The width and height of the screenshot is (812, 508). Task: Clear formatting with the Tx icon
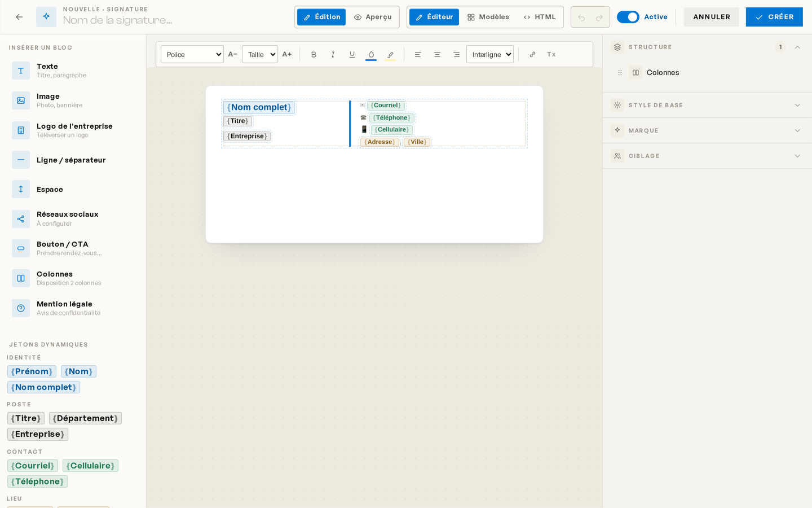551,54
